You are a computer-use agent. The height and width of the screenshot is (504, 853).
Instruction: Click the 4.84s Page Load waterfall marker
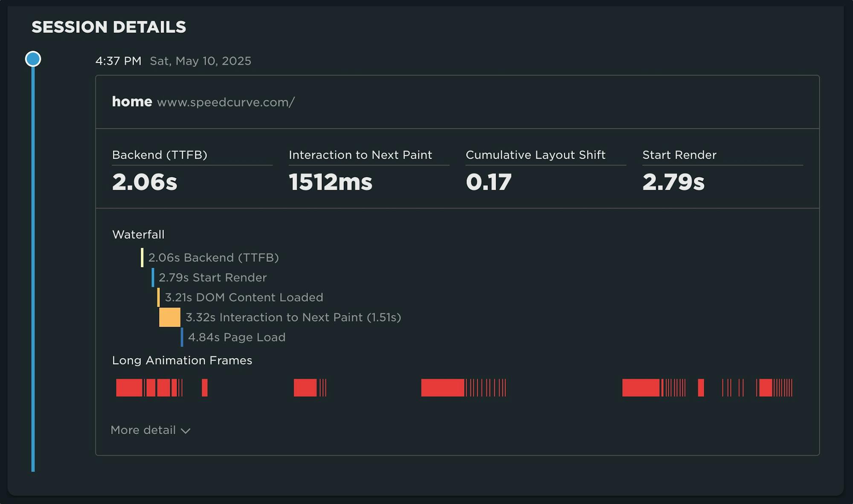182,337
